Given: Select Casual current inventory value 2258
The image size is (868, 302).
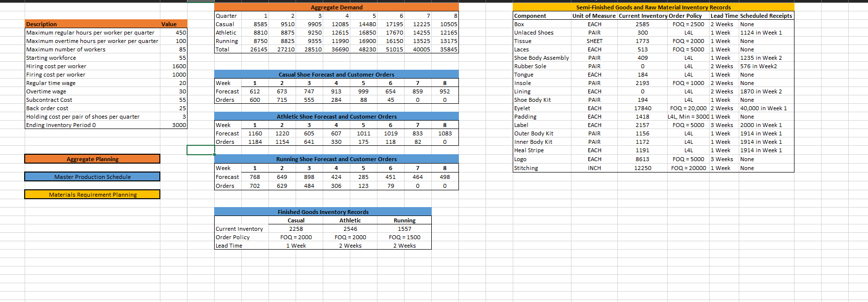Looking at the screenshot, I should [x=296, y=229].
